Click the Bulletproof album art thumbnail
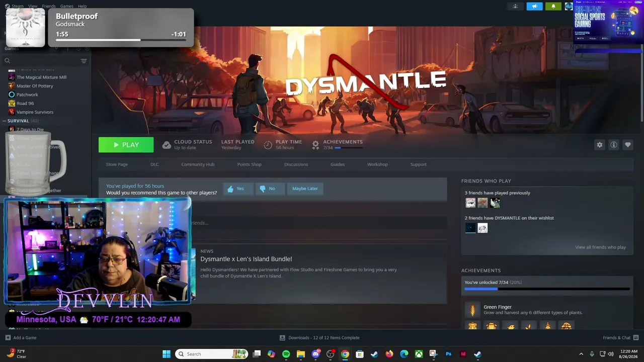644x362 pixels. (x=25, y=28)
